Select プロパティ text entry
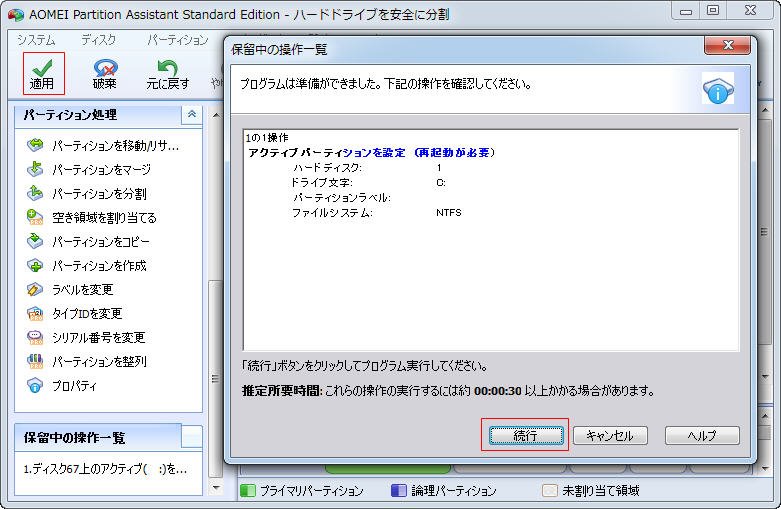 coord(74,385)
